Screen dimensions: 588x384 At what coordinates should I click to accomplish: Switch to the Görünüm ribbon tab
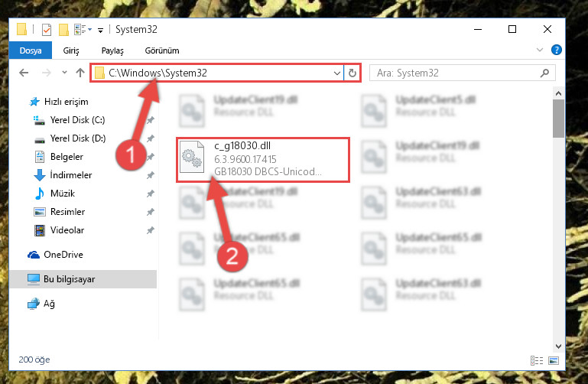[x=162, y=50]
